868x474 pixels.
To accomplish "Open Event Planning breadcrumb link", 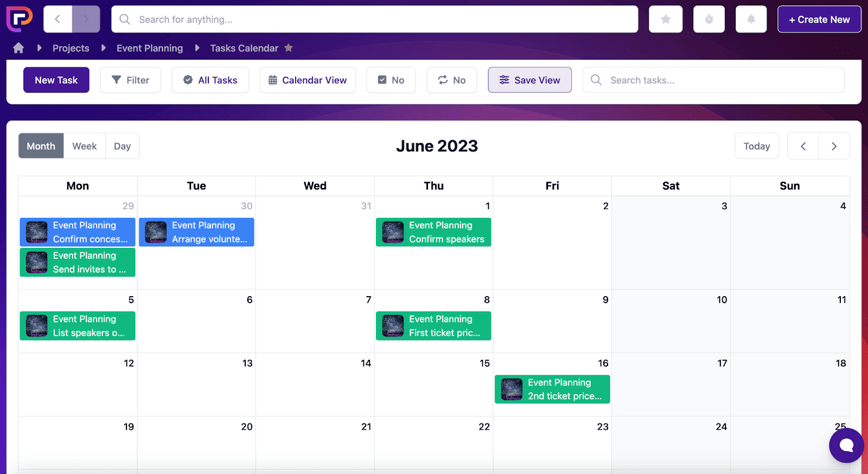I will coord(150,48).
